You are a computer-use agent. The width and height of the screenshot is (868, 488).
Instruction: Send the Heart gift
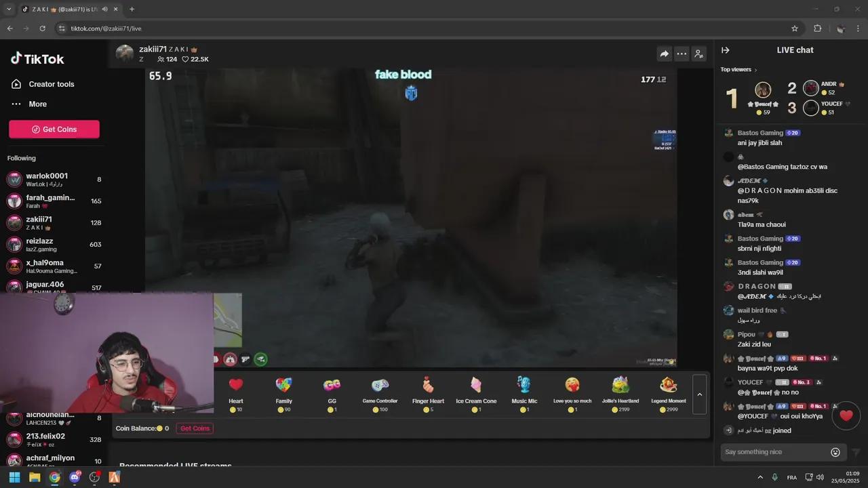236,394
